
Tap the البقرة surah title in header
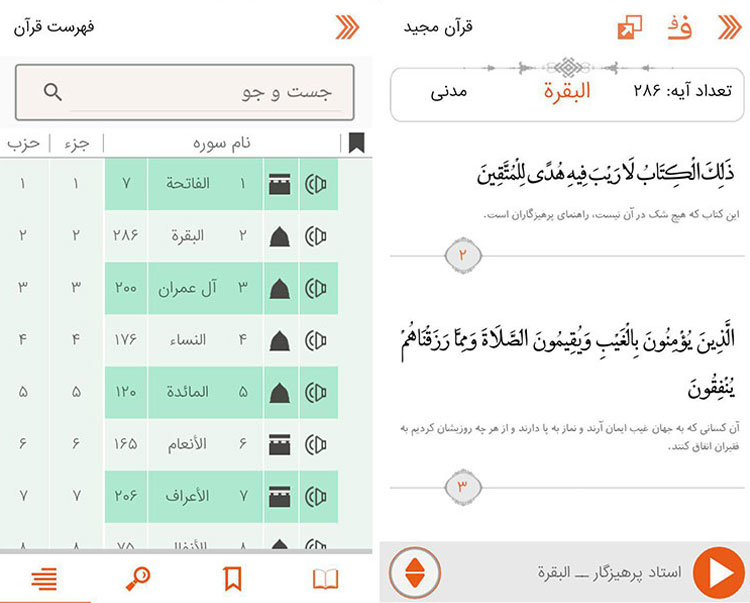tap(567, 92)
